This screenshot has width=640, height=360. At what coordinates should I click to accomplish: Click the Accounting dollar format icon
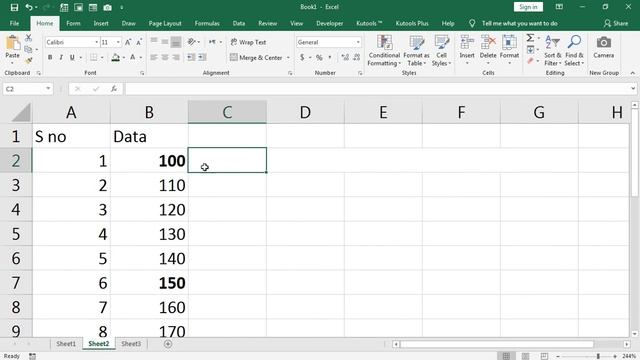pos(302,58)
